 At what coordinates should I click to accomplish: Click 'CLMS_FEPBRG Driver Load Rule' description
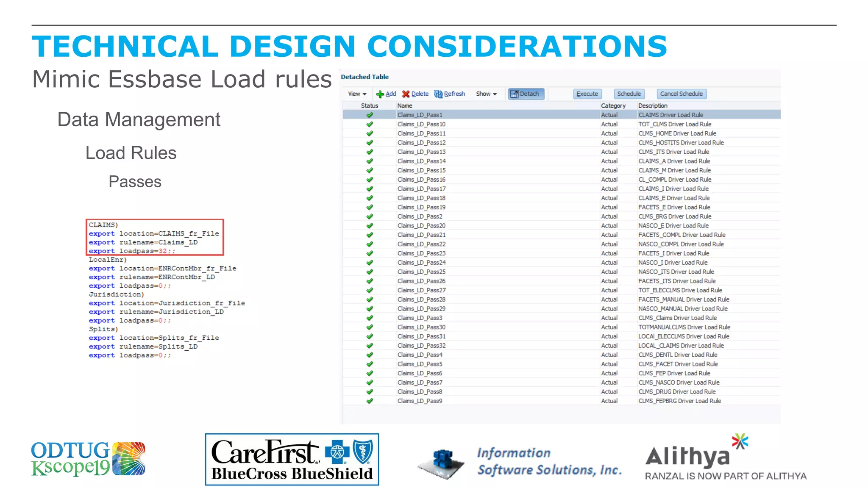680,401
